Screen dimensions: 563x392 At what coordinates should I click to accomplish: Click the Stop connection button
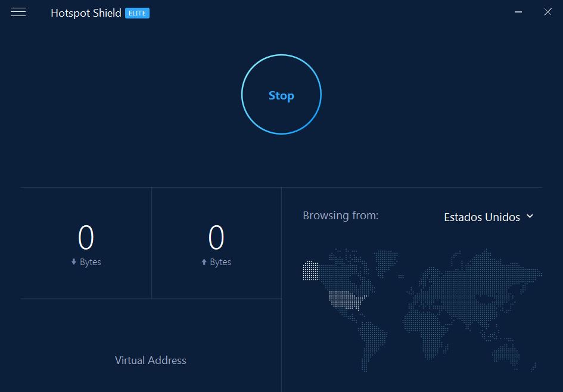(x=281, y=95)
